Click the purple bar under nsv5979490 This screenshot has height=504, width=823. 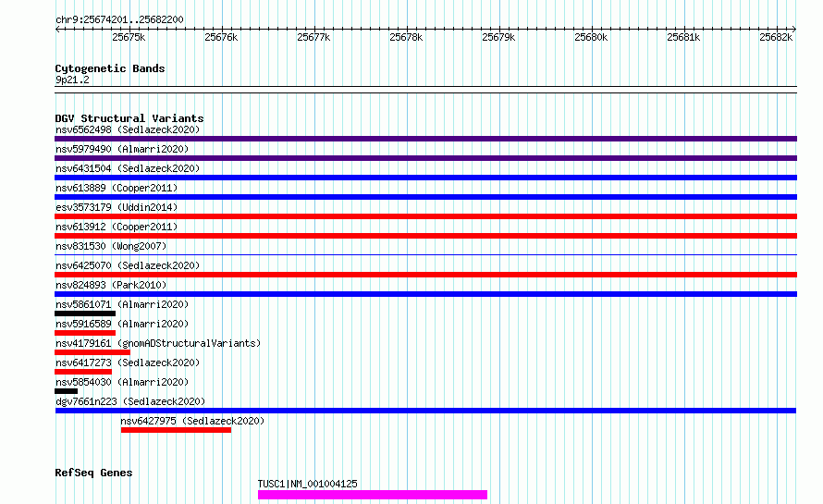[425, 158]
